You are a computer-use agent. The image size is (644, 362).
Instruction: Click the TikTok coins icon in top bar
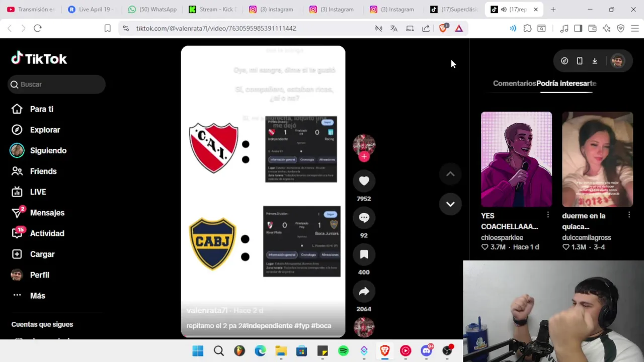click(x=565, y=61)
